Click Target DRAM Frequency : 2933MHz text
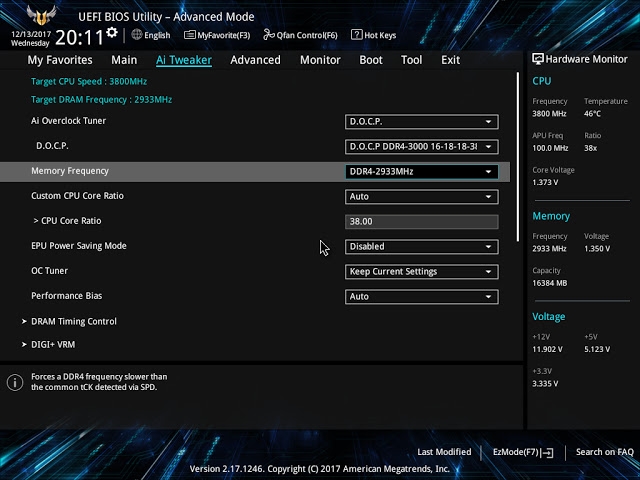This screenshot has width=640, height=480. [x=101, y=100]
